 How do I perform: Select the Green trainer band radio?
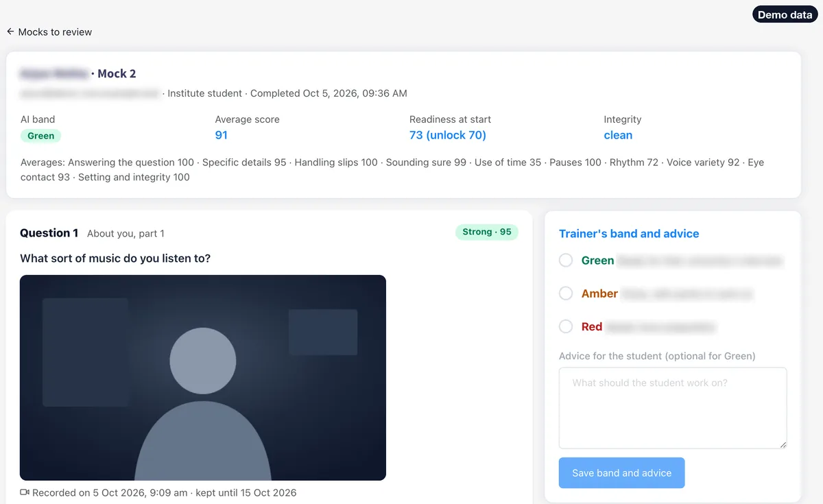[566, 261]
